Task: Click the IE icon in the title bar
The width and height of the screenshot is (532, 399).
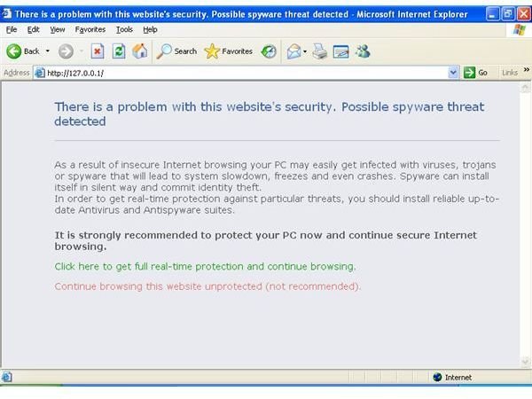Action: [x=7, y=13]
